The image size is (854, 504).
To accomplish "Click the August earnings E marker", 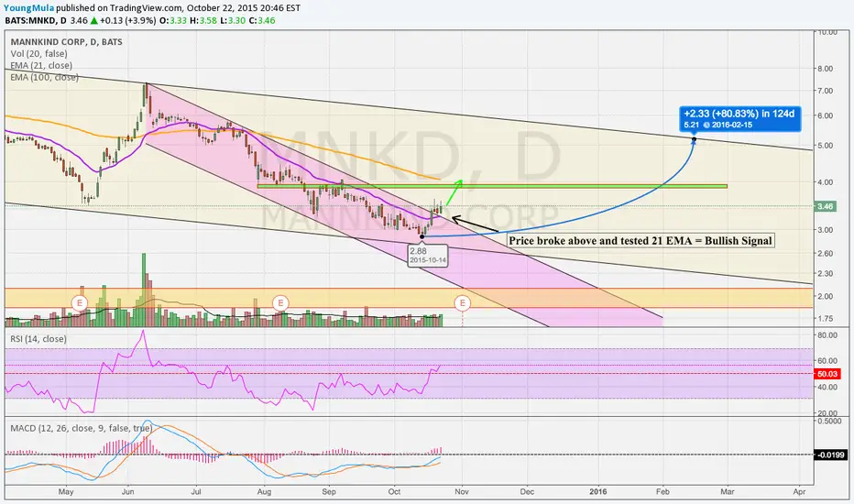I will 280,302.
